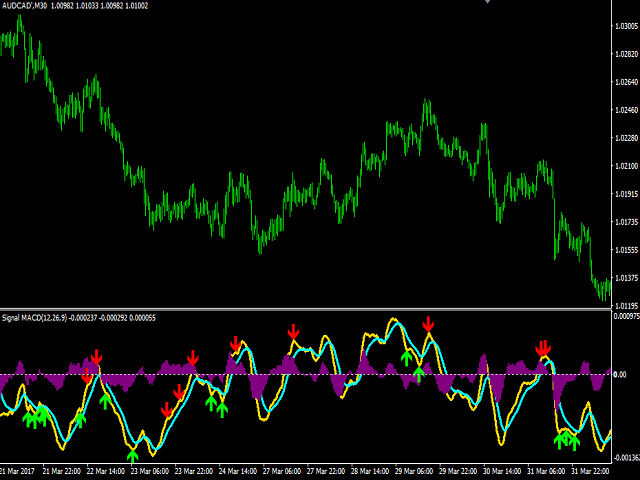Click the 0.000975 value on the MACD scale
Image resolution: width=640 pixels, height=480 pixels.
pos(626,317)
